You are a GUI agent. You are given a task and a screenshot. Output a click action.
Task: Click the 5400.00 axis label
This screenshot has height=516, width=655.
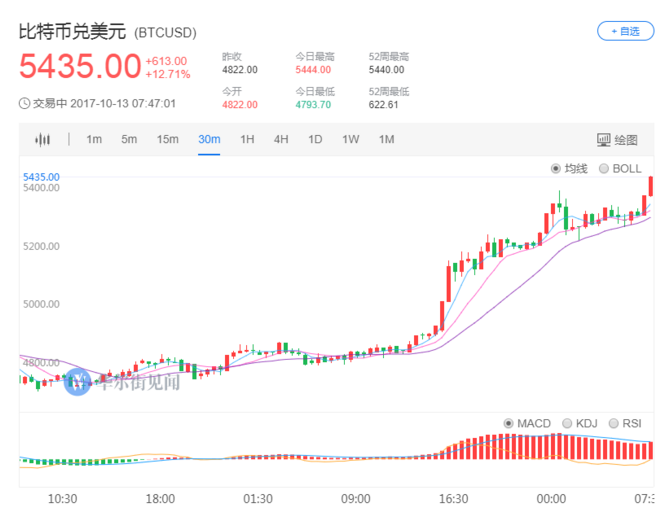coord(41,188)
